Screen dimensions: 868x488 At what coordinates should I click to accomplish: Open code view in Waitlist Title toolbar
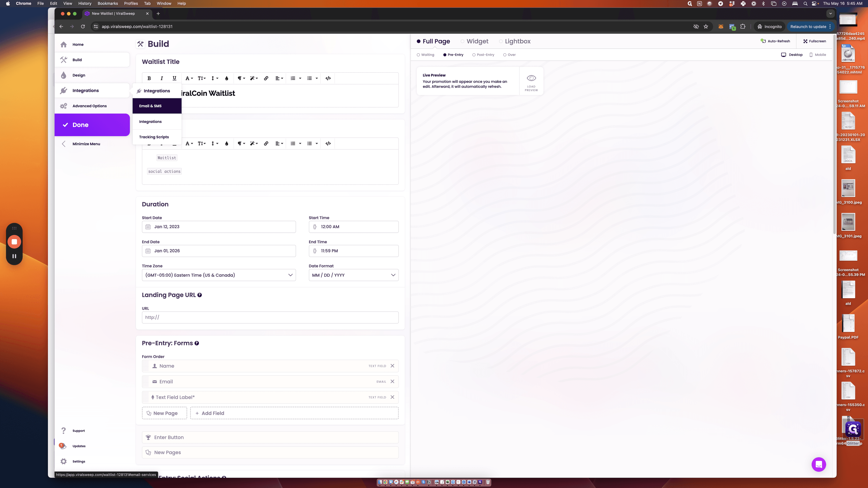pos(328,78)
